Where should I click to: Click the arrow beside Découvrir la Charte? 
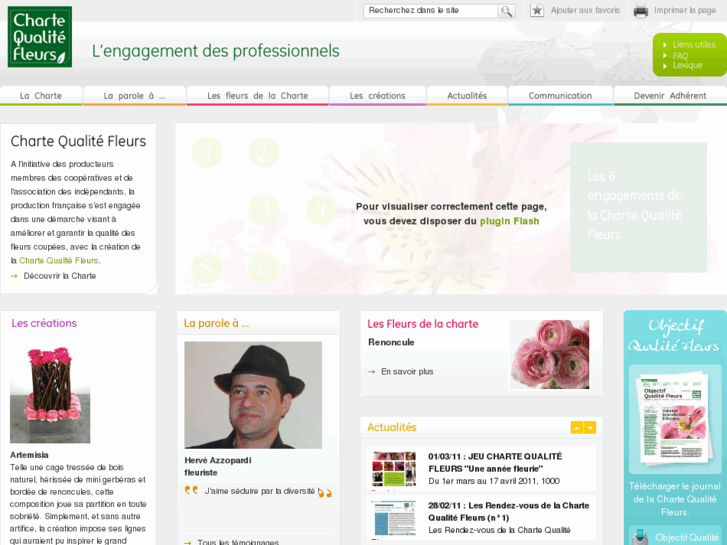[x=14, y=276]
